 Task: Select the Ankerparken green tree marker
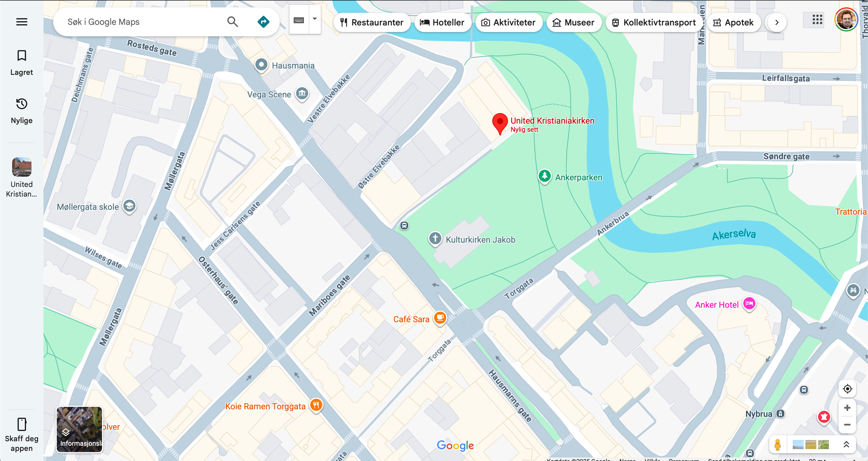point(545,176)
